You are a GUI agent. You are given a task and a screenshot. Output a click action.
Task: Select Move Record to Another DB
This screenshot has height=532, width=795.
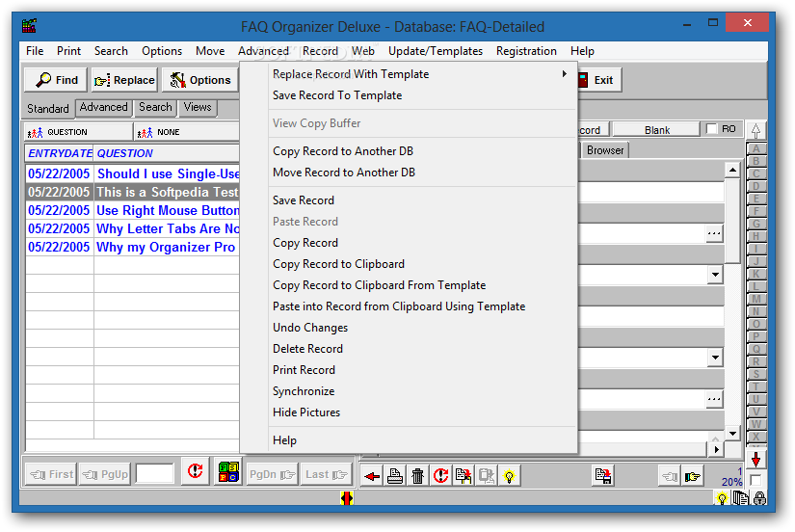344,173
